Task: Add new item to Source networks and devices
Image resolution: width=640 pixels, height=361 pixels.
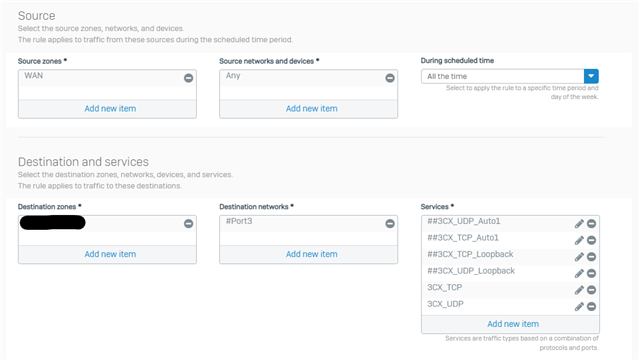Action: (x=311, y=109)
